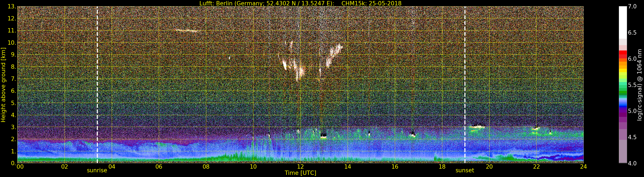Click time axis tick '02'
644x177 pixels.
click(x=65, y=166)
